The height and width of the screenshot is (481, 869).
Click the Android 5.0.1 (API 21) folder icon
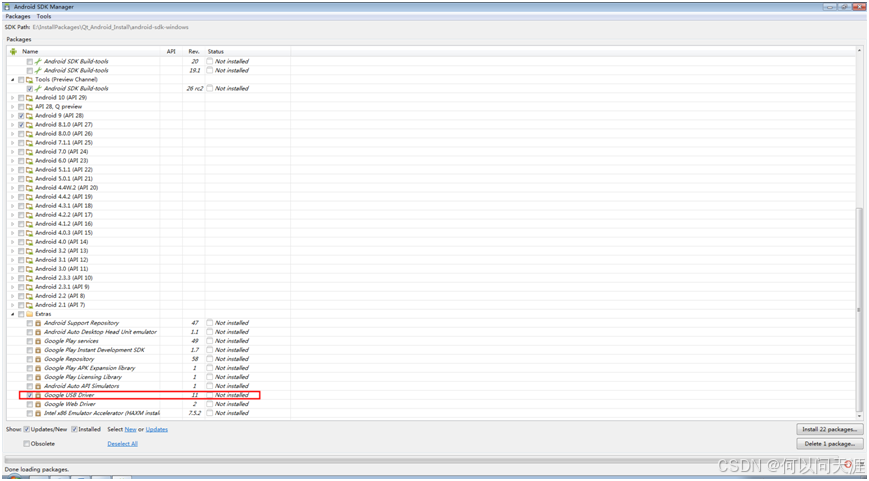coord(29,178)
